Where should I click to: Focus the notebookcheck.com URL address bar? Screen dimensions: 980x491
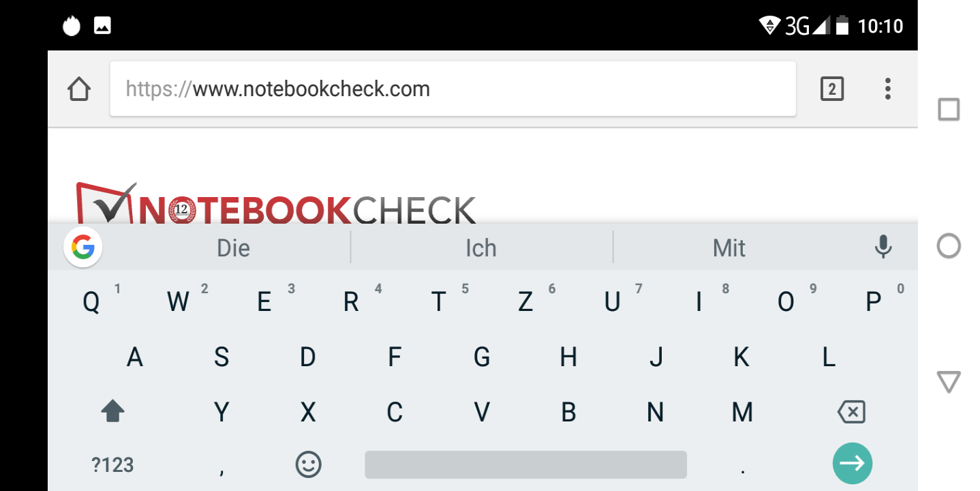(453, 89)
